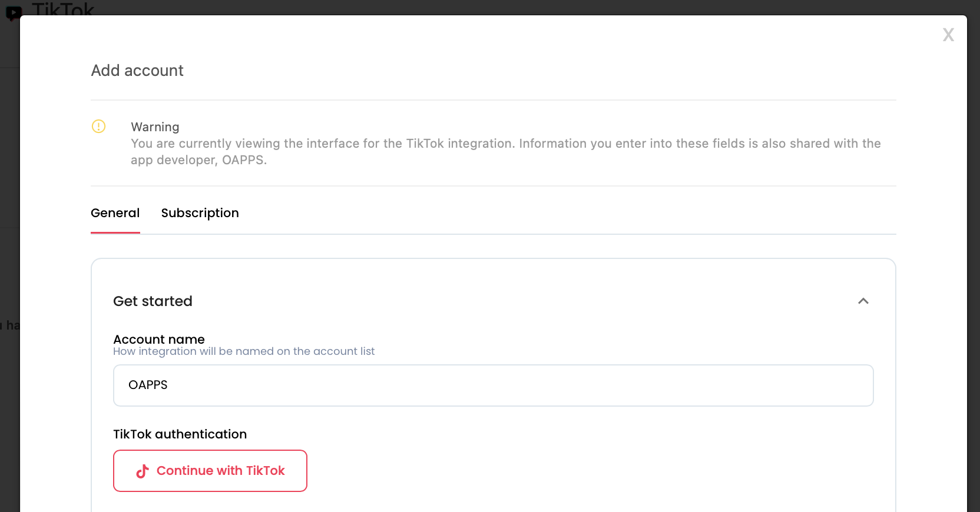Focus the Account name input field
The image size is (980, 512).
[x=494, y=385]
